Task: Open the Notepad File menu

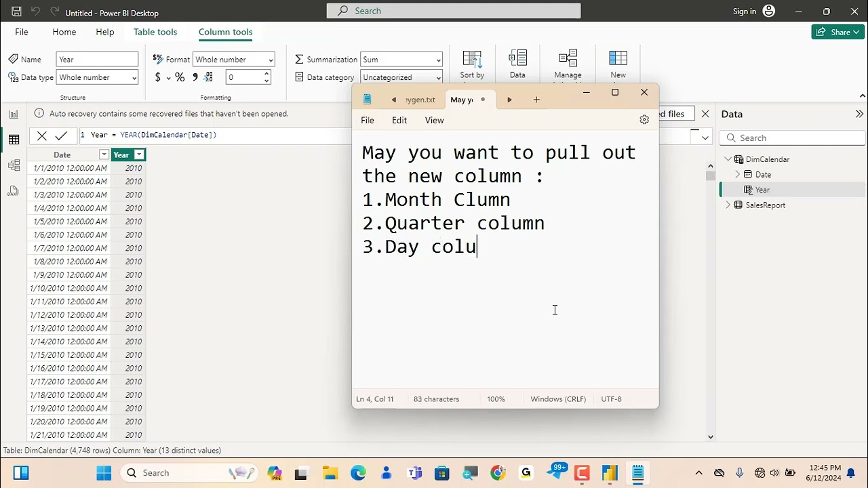Action: tap(368, 120)
